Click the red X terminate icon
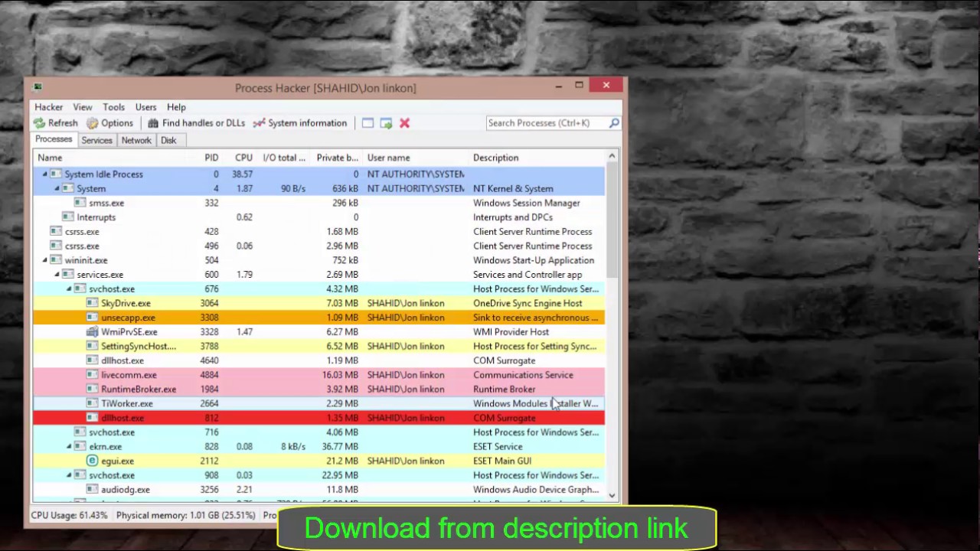The image size is (980, 551). [404, 123]
